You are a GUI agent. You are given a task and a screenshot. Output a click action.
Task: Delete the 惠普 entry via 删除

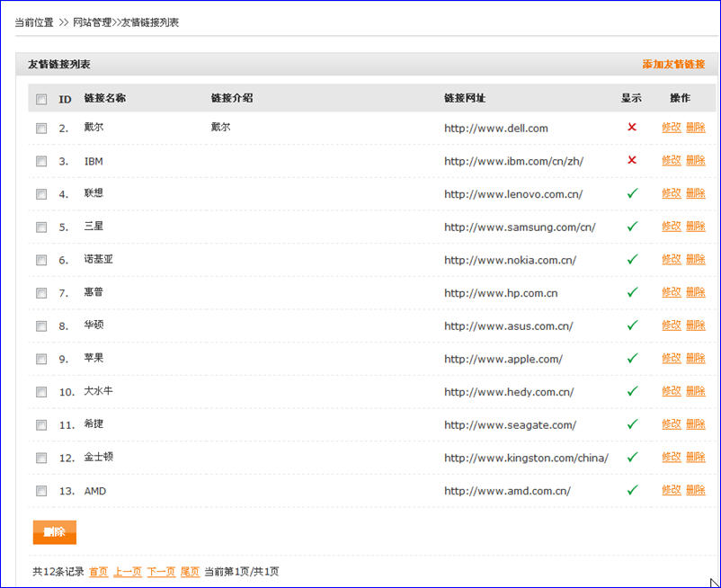point(696,292)
